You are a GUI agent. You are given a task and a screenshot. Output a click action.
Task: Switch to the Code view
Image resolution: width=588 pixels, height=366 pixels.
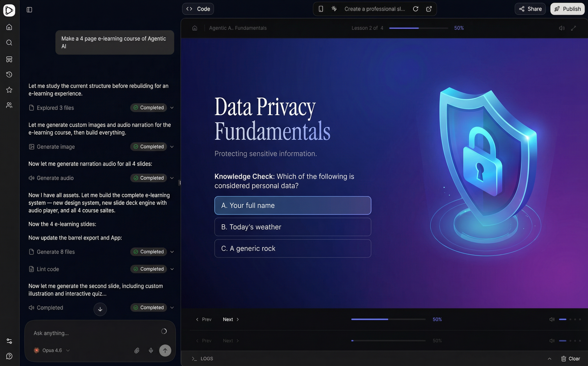(x=198, y=9)
